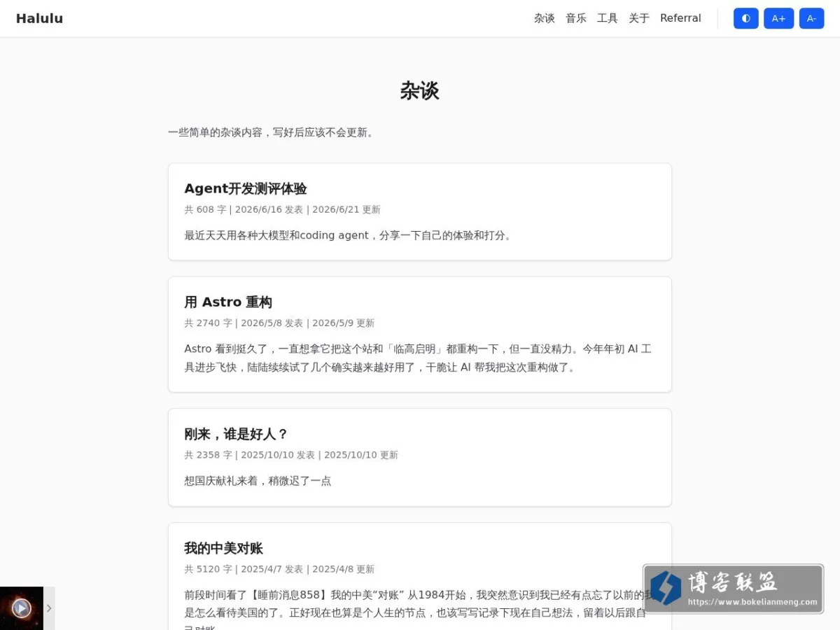840x630 pixels.
Task: Click the Astro 重构 excerpt paragraph
Action: point(419,358)
